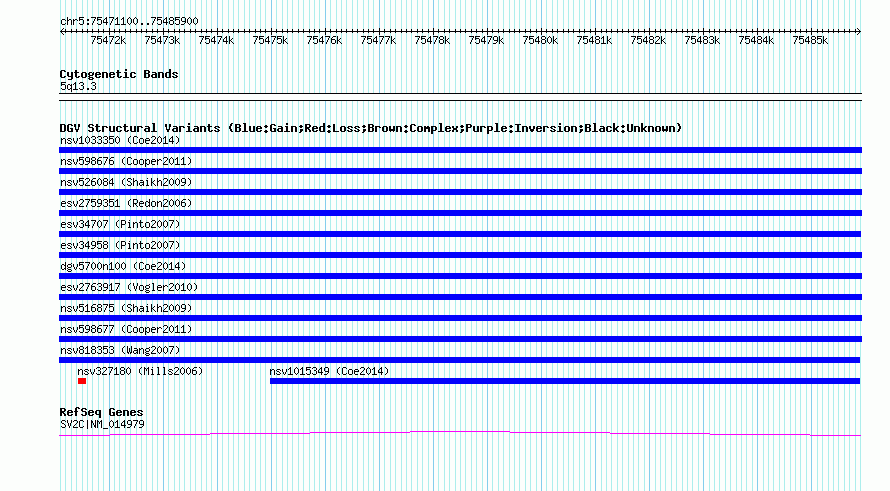Select the nsv598676 (Cooper2011) label
Screen dimensions: 890x491
(126, 161)
